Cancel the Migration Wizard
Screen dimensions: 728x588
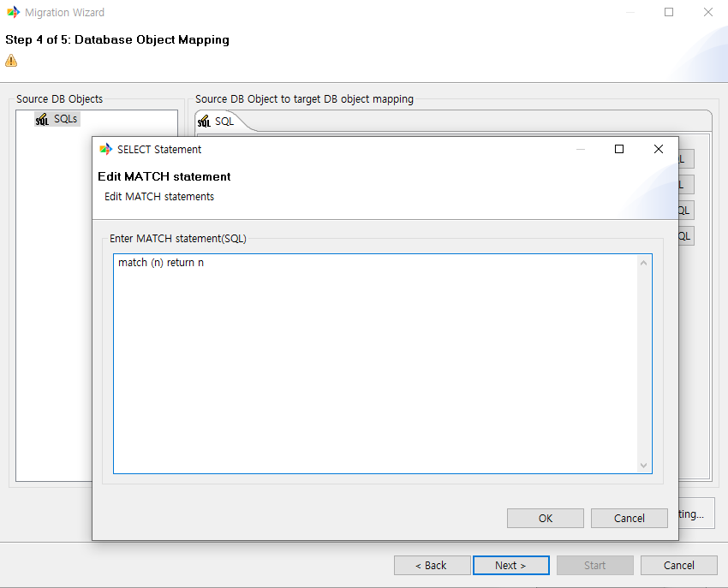[679, 565]
